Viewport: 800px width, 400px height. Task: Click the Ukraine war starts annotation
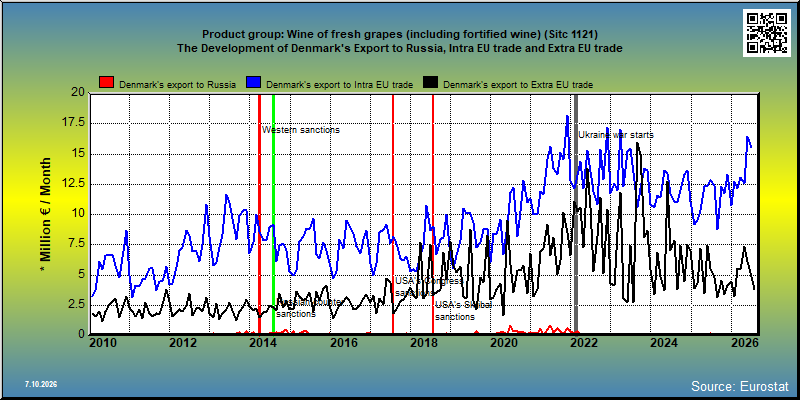616,135
